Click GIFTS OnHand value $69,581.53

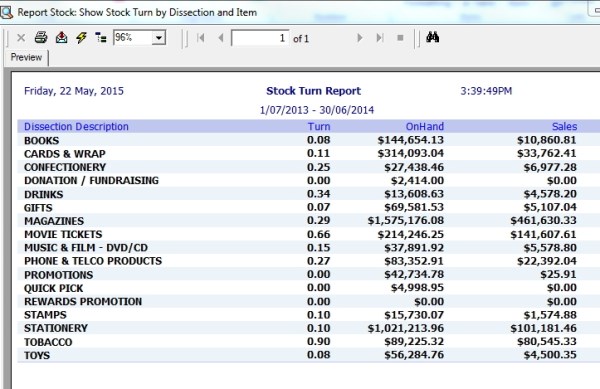pos(414,207)
